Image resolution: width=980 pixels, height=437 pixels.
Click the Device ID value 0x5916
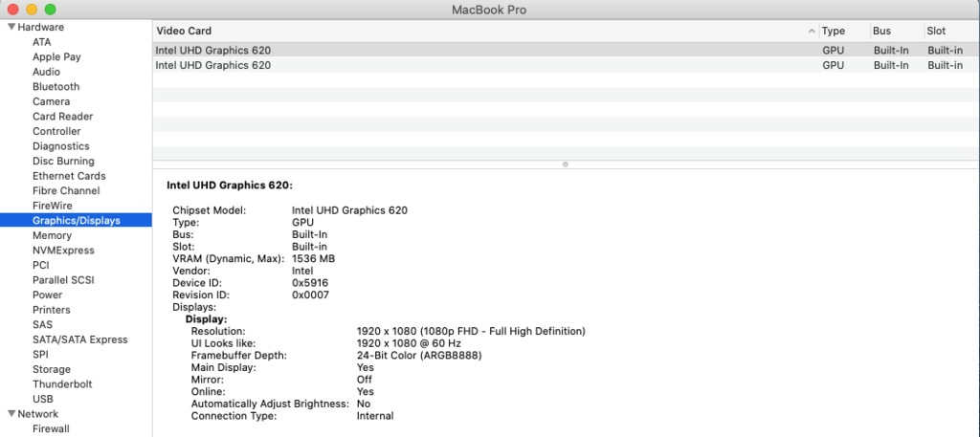[x=310, y=283]
